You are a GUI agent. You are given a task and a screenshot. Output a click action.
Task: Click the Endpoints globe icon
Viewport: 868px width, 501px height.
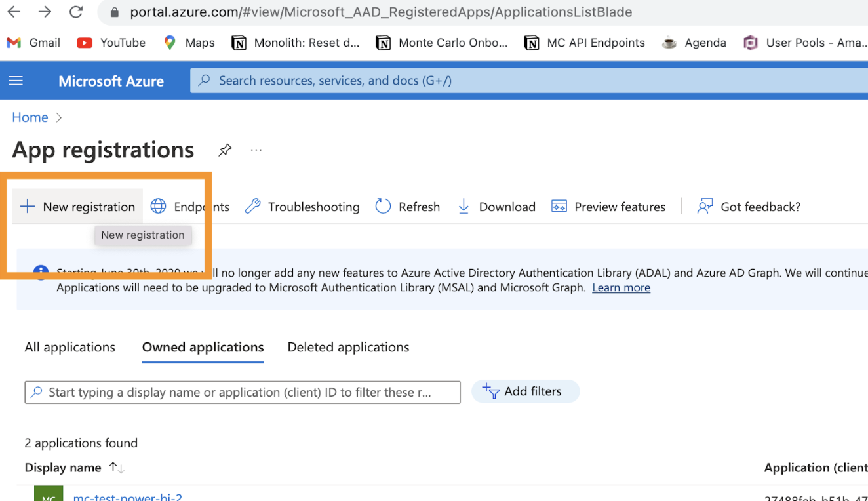(158, 207)
